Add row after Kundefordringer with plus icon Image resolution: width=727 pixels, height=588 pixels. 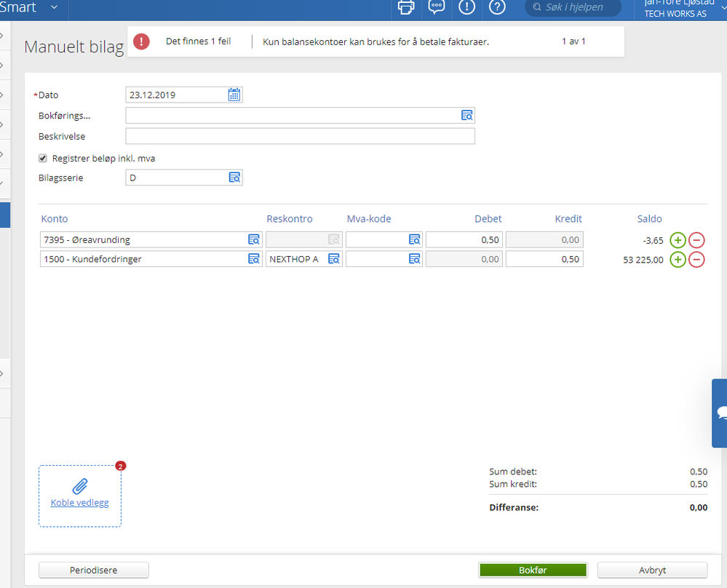[678, 260]
